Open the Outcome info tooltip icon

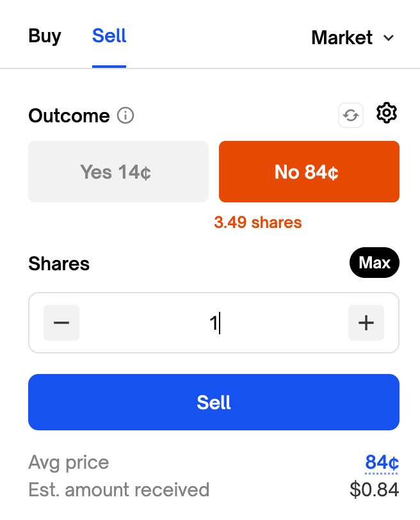pos(126,116)
